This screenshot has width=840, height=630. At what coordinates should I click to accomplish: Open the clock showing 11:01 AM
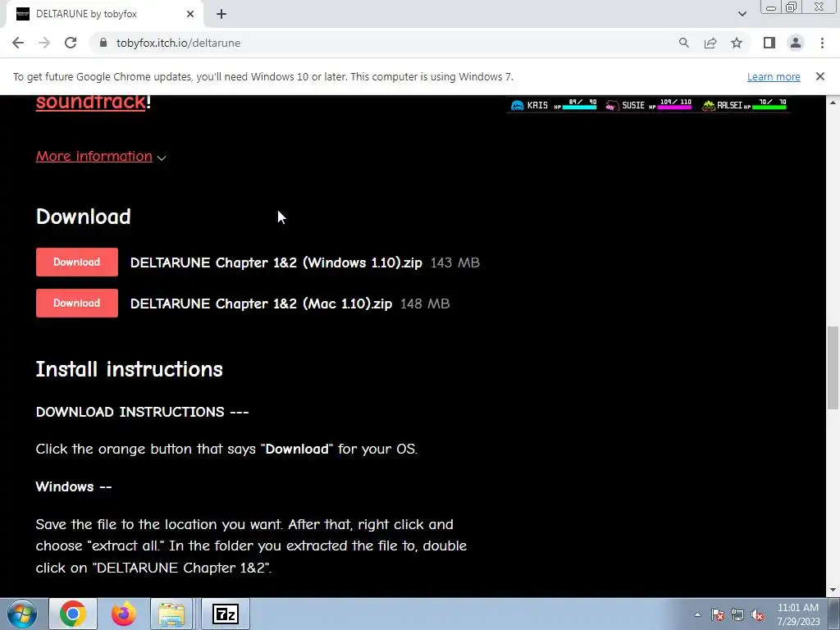(798, 614)
